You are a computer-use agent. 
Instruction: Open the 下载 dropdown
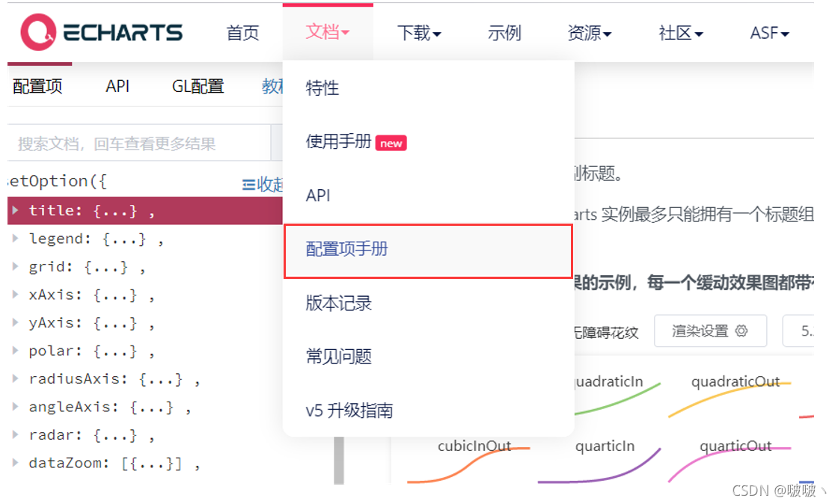pyautogui.click(x=419, y=33)
